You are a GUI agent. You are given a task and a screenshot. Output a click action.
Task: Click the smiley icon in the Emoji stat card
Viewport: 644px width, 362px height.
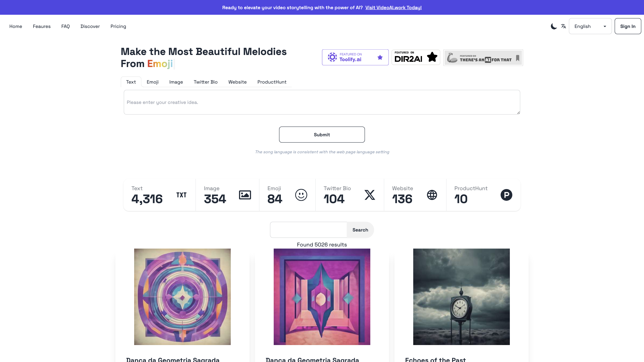coord(301,195)
